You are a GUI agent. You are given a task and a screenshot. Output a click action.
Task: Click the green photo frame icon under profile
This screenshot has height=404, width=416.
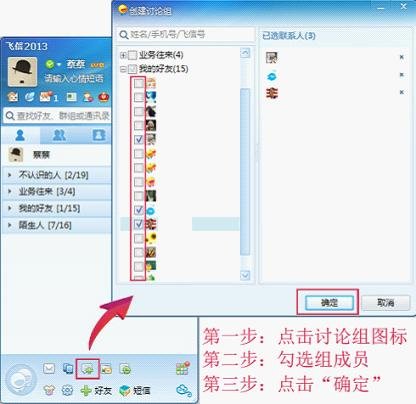pyautogui.click(x=71, y=97)
